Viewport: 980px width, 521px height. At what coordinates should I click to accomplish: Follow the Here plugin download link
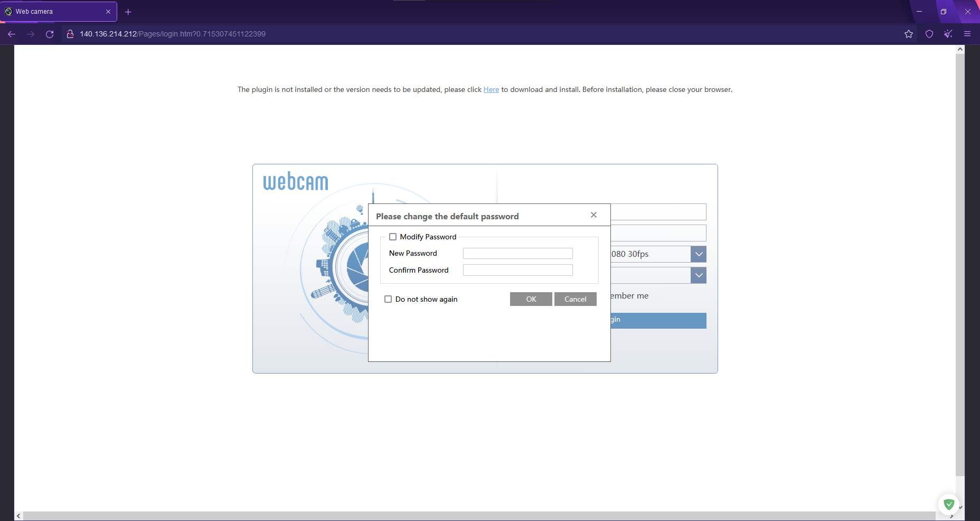(491, 90)
